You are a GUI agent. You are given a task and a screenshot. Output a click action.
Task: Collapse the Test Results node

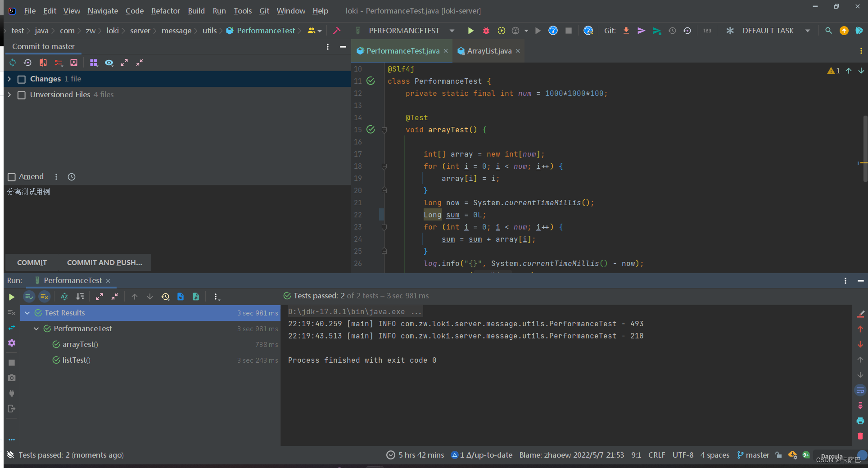coord(27,313)
